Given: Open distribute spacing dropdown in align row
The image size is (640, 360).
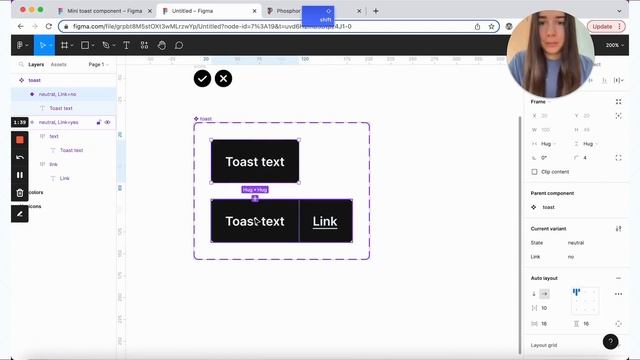Looking at the screenshot, I should pos(619,80).
